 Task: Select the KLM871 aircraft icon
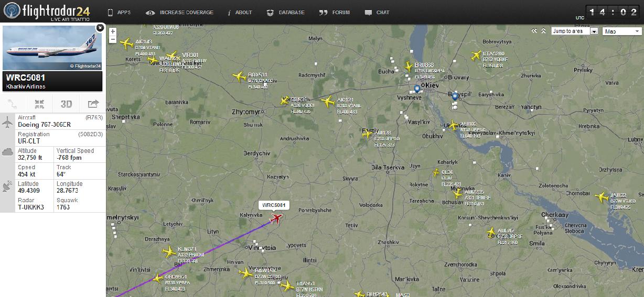point(169,252)
